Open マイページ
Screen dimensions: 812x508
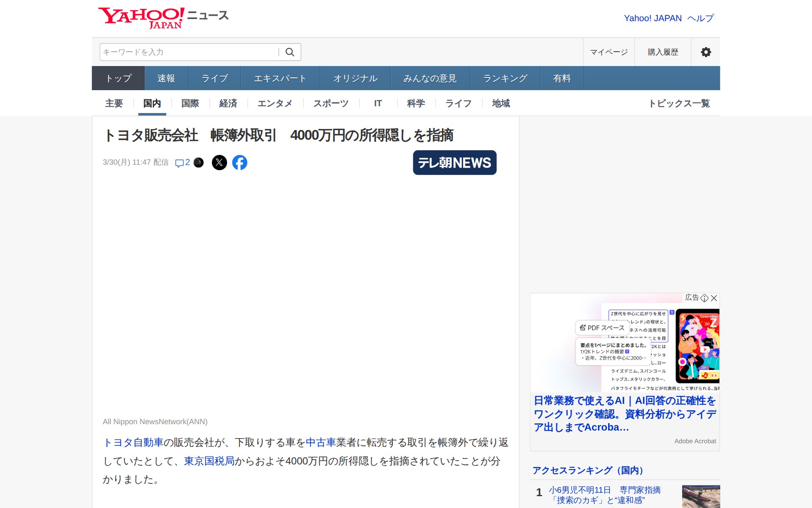609,52
